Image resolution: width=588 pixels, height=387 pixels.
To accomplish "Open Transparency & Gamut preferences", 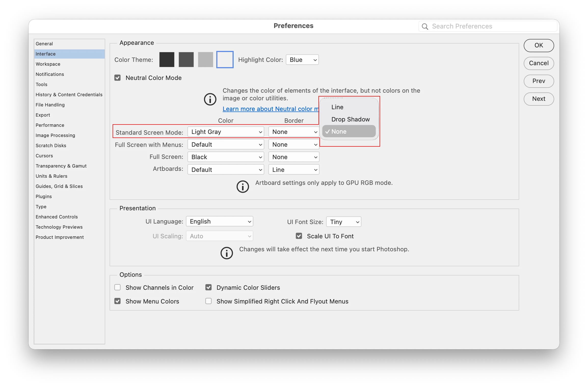I will click(69, 166).
